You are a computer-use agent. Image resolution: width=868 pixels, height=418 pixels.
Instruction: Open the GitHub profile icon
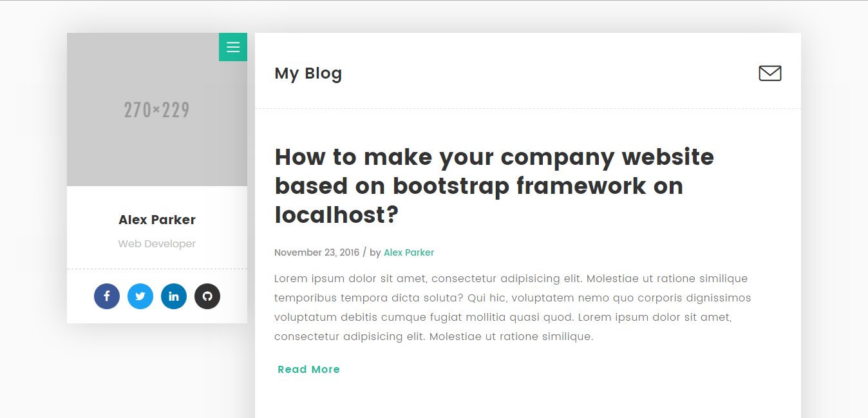pyautogui.click(x=207, y=296)
